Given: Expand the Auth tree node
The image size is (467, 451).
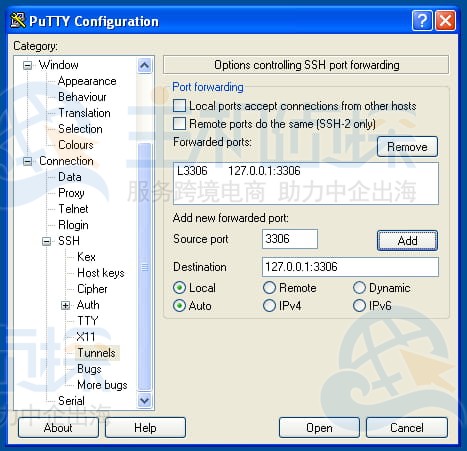Looking at the screenshot, I should pyautogui.click(x=66, y=305).
